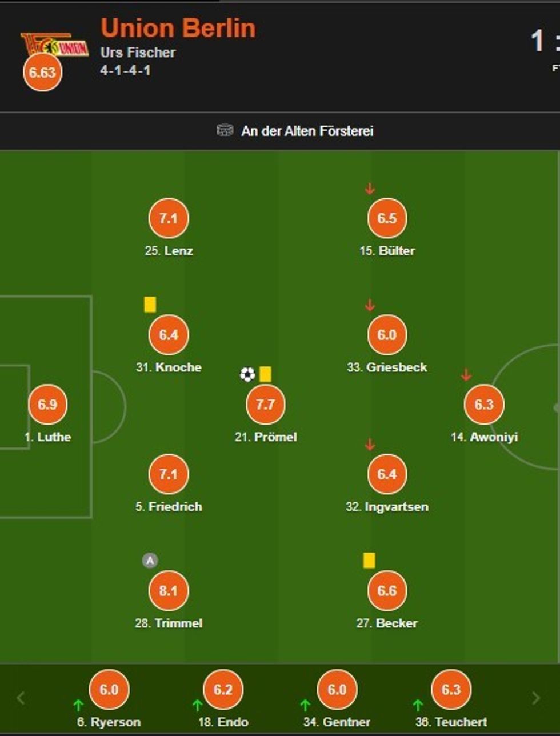Click the An der Alten Försterei venue name

click(x=307, y=131)
